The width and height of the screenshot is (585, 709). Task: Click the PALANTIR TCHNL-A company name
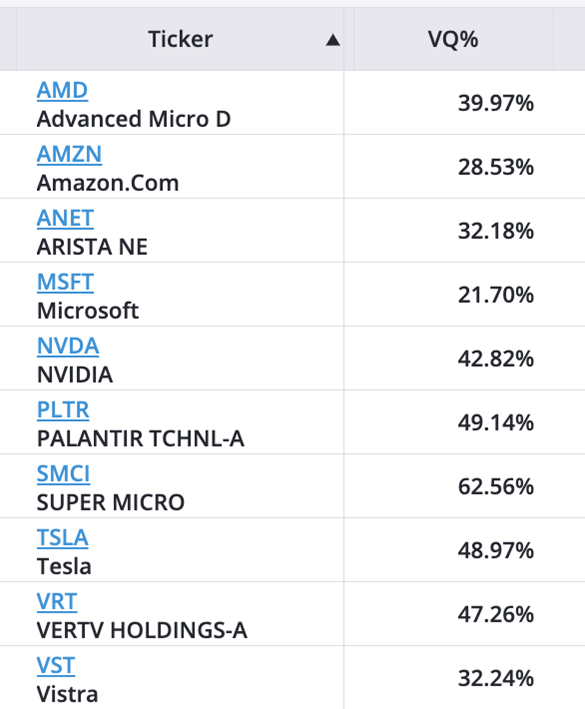(x=141, y=439)
